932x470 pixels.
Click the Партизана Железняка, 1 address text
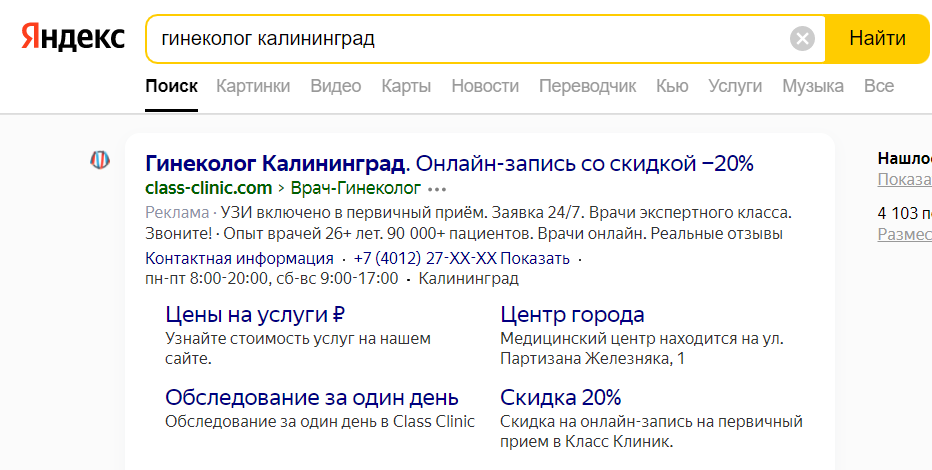[x=592, y=359]
